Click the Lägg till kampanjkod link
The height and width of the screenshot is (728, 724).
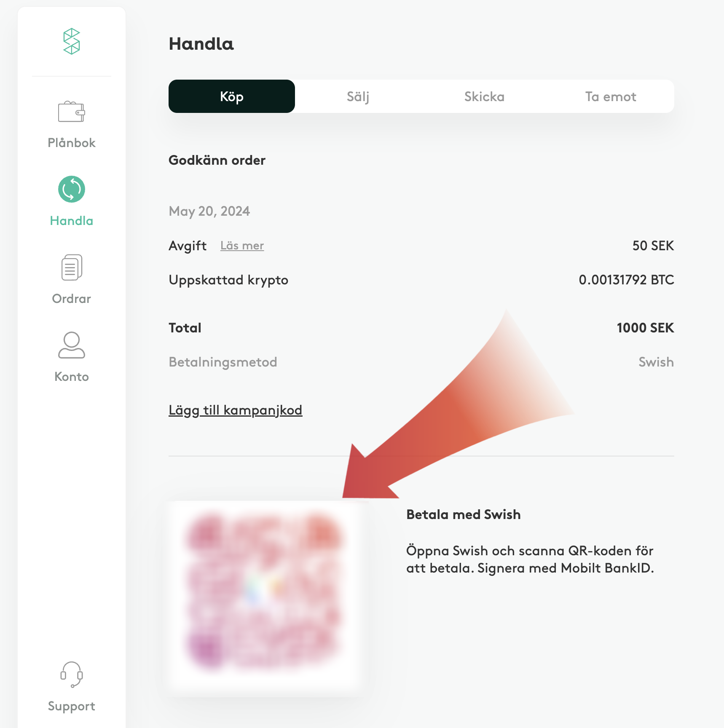235,410
